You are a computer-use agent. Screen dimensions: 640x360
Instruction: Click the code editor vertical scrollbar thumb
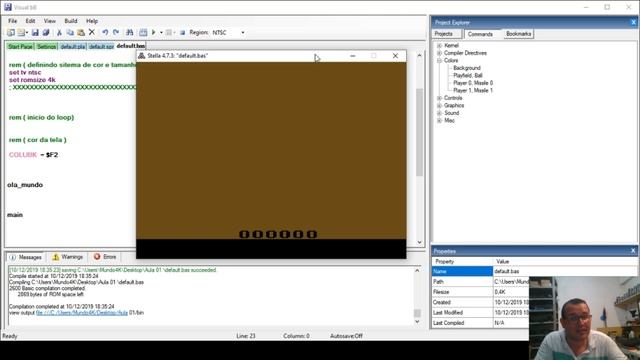click(419, 132)
